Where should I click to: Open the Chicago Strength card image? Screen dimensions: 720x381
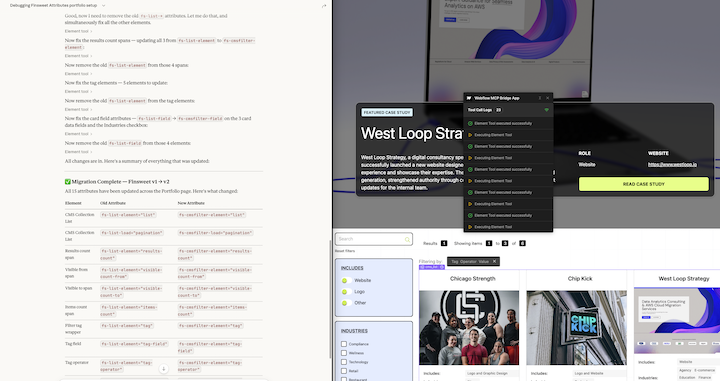click(469, 328)
